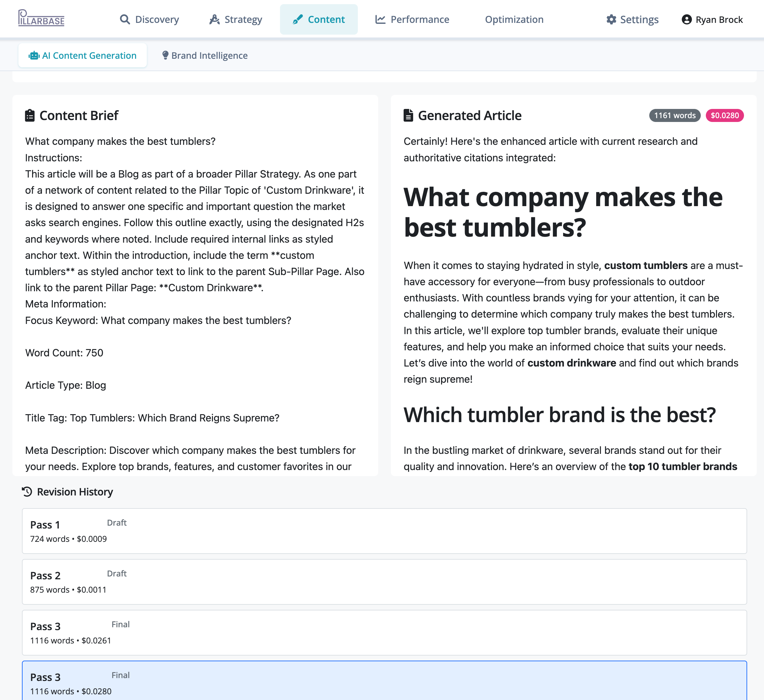This screenshot has width=764, height=700.
Task: Click the Content paintbrush icon
Action: point(298,19)
